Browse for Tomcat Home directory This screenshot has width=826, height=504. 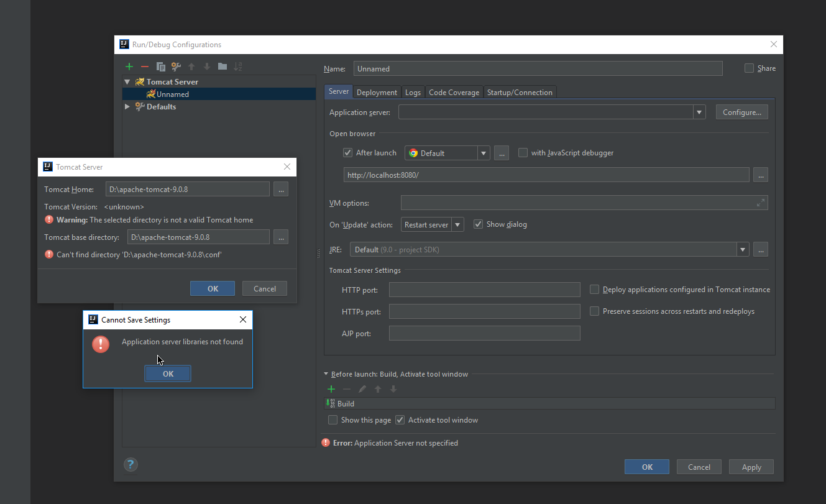pyautogui.click(x=281, y=189)
